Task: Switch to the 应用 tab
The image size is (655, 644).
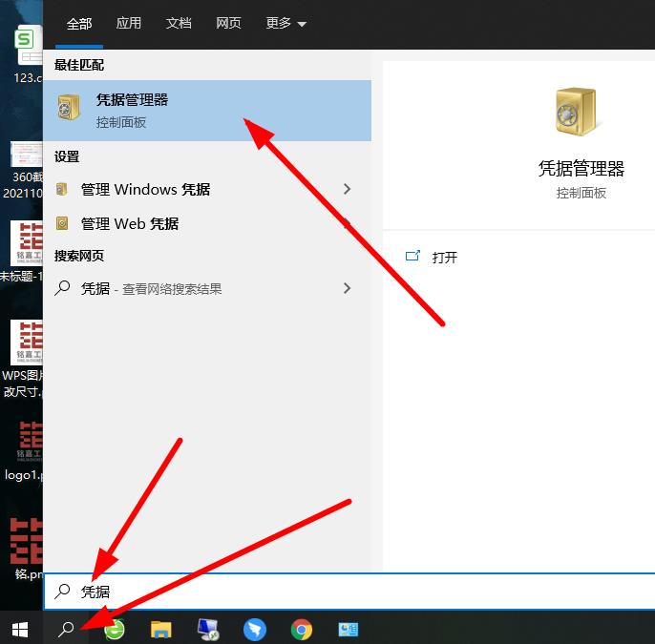Action: pos(129,23)
